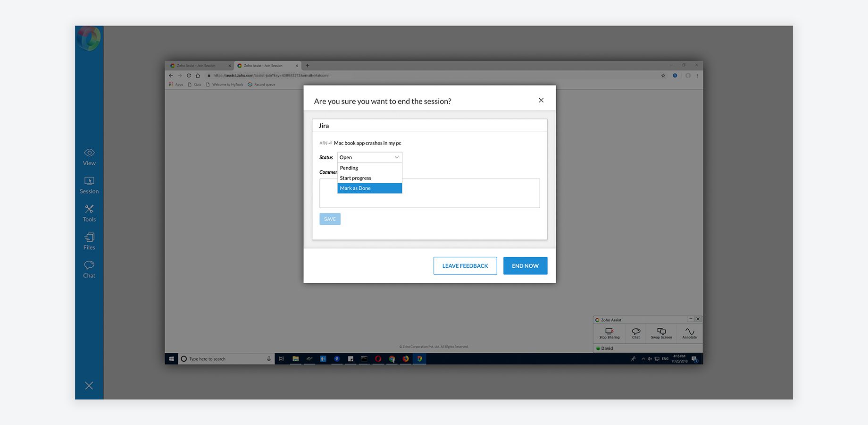This screenshot has height=425, width=868.
Task: Click LEAVE FEEDBACK button
Action: [x=465, y=266]
